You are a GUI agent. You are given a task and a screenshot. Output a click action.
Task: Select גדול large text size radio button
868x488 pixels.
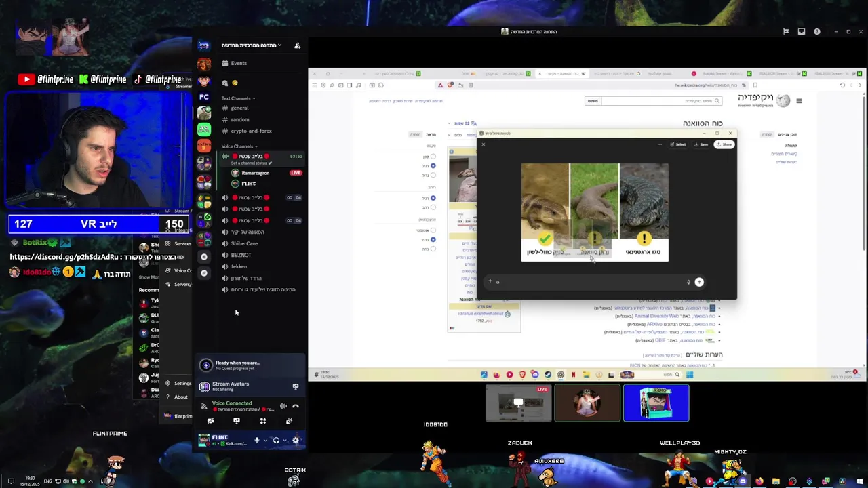point(433,175)
